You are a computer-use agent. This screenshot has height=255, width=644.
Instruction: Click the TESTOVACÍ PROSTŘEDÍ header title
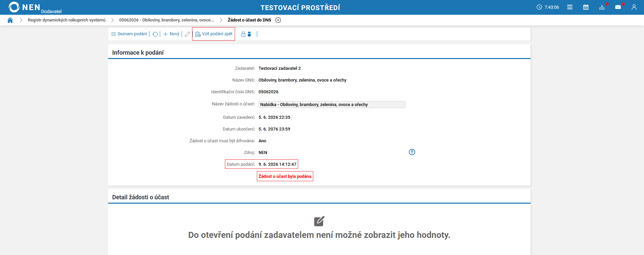pos(301,7)
